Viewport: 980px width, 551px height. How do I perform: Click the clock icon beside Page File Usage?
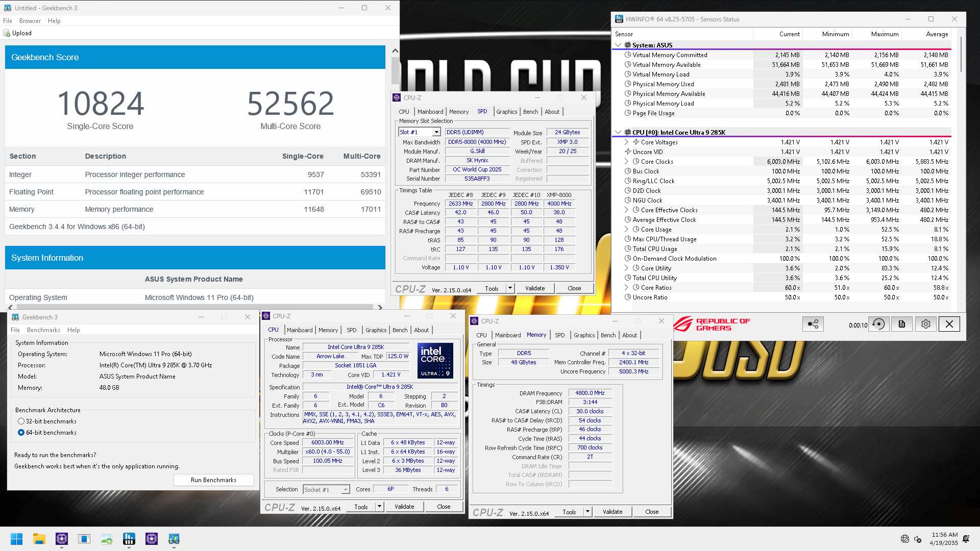click(x=628, y=113)
